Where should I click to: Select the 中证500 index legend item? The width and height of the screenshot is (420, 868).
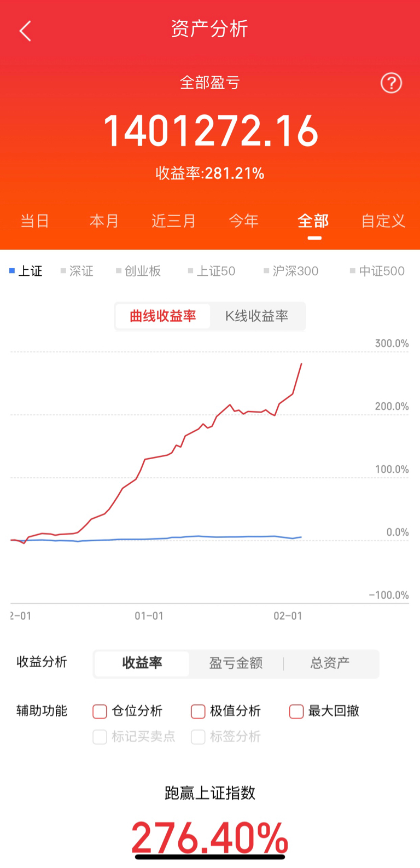click(377, 271)
